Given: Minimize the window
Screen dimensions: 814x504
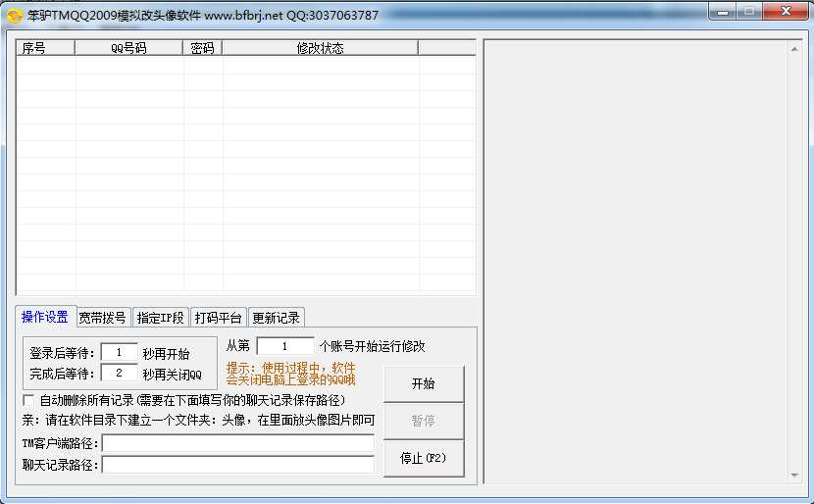Looking at the screenshot, I should click(723, 12).
